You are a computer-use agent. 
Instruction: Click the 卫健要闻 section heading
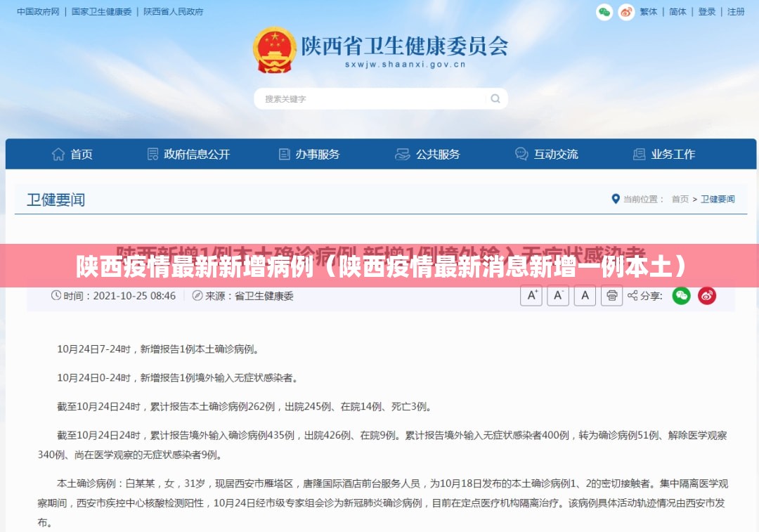pos(56,200)
